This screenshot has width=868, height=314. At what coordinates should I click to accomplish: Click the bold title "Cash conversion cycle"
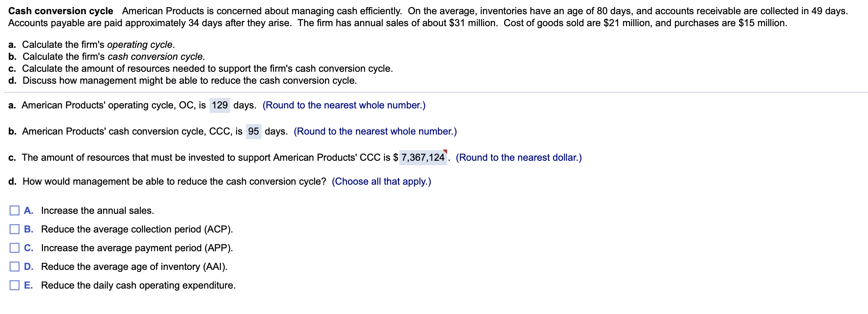point(60,10)
